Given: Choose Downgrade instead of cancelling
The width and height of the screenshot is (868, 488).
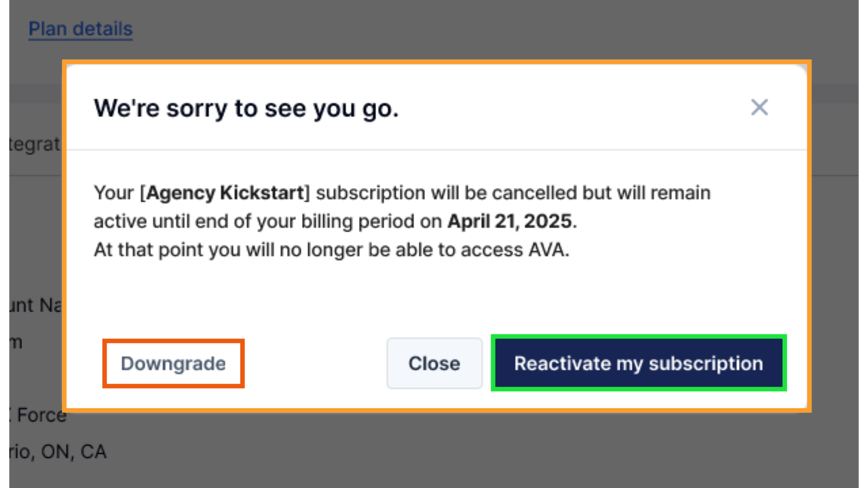Looking at the screenshot, I should point(173,363).
